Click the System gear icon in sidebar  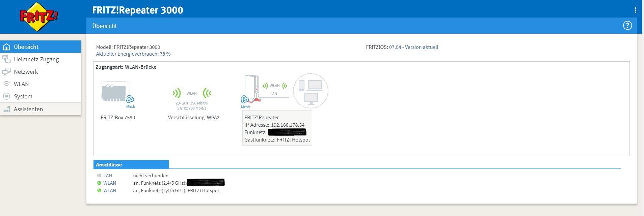[x=6, y=96]
